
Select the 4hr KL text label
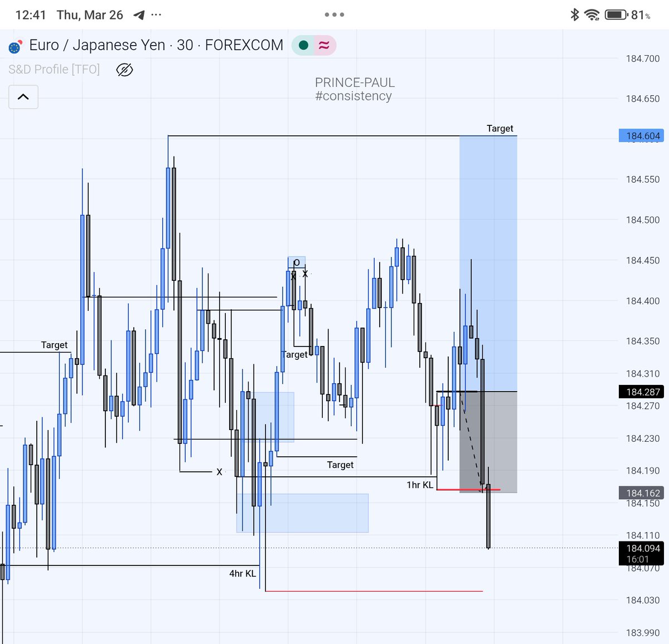tap(243, 573)
